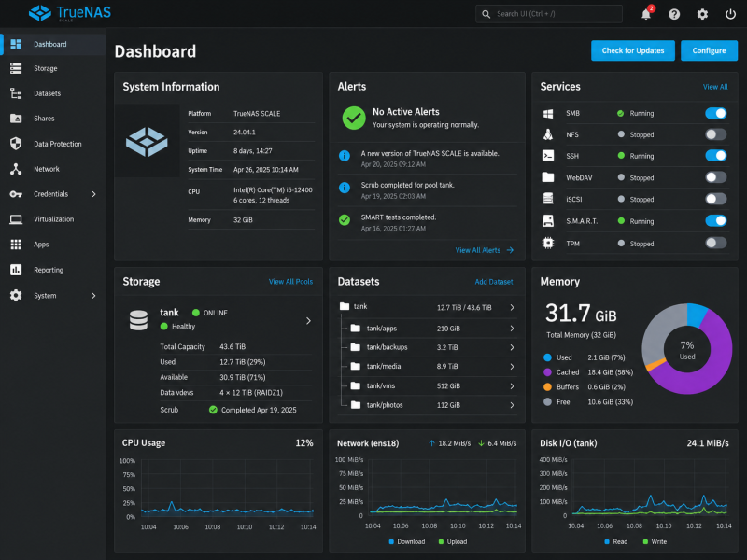The height and width of the screenshot is (560, 747).
Task: Enable the NFS service toggle
Action: [715, 134]
